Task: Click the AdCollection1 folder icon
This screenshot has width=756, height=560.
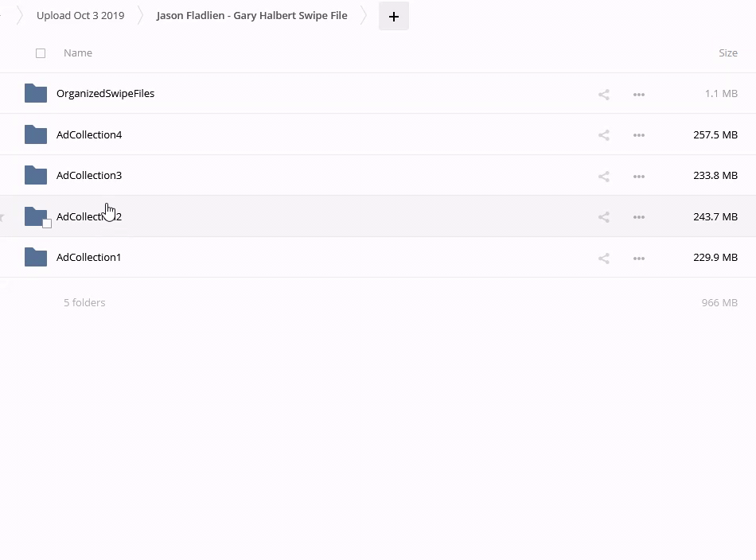Action: click(x=36, y=257)
